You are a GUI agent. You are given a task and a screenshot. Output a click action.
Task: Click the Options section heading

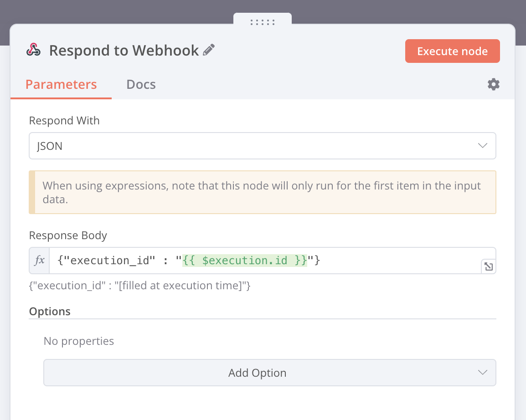point(50,312)
